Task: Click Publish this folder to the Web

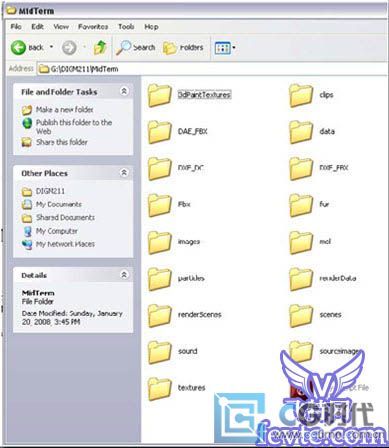Action: [x=74, y=127]
